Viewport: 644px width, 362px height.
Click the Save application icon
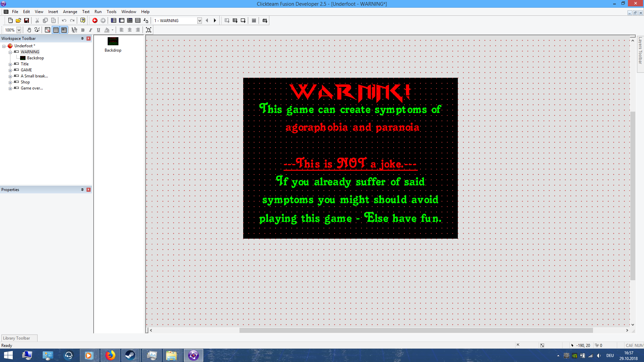[26, 21]
